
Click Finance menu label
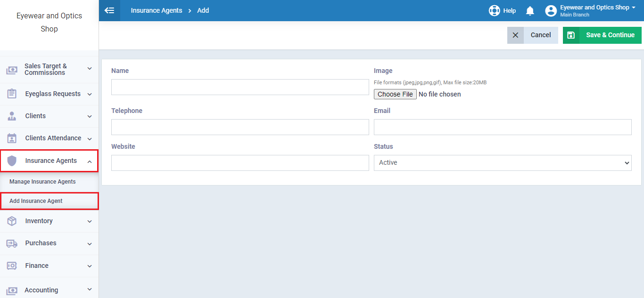pyautogui.click(x=37, y=266)
